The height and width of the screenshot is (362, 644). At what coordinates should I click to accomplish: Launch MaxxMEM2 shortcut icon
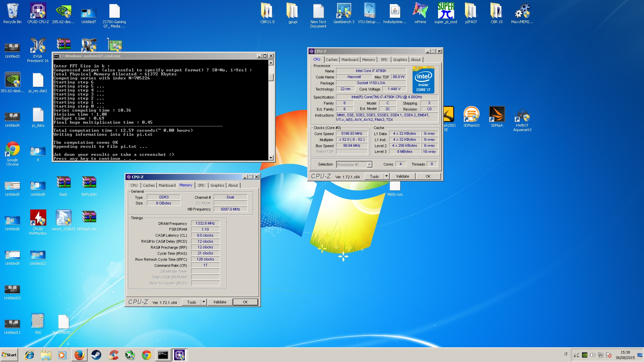522,13
